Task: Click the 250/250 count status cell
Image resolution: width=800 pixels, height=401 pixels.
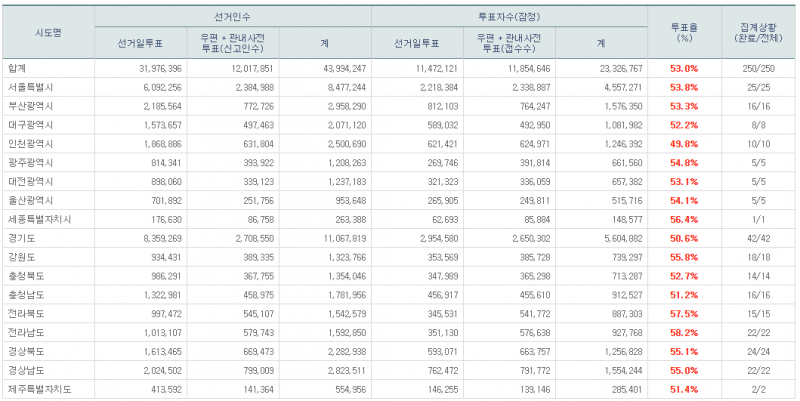Action: (758, 68)
